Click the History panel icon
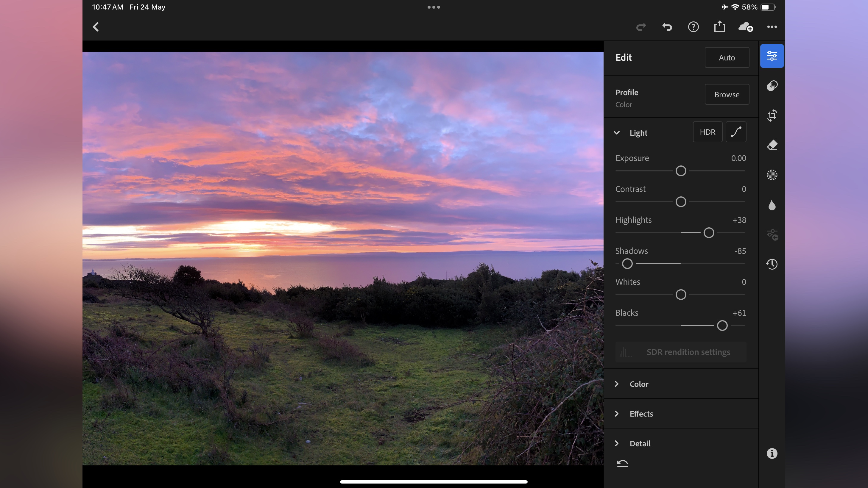The width and height of the screenshot is (868, 488). (x=772, y=264)
